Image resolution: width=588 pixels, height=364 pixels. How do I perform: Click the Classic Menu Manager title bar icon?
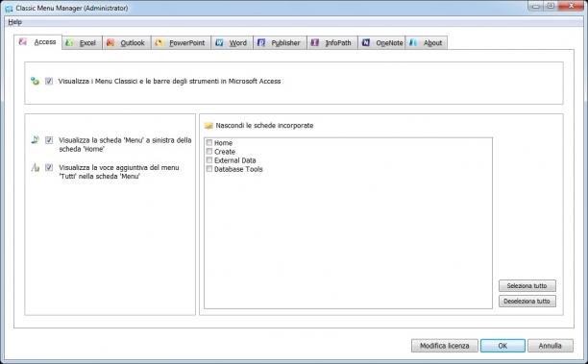click(9, 8)
